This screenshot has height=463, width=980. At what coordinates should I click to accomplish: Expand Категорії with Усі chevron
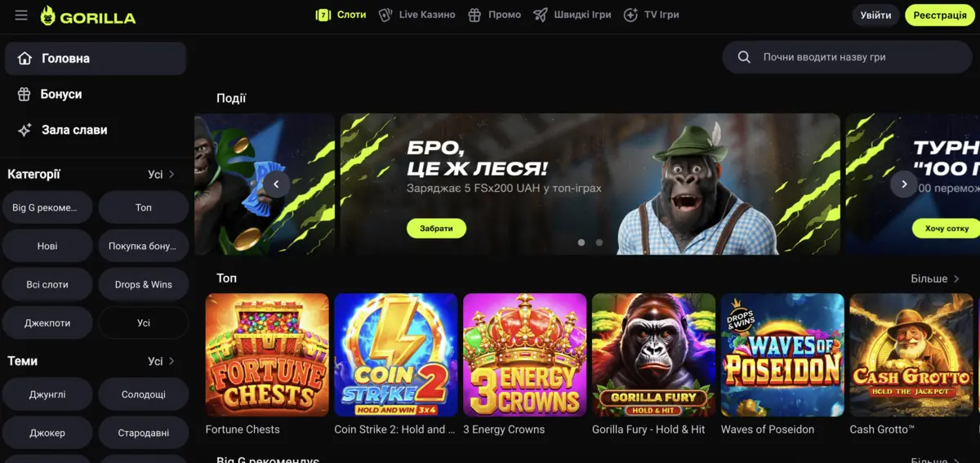point(162,174)
